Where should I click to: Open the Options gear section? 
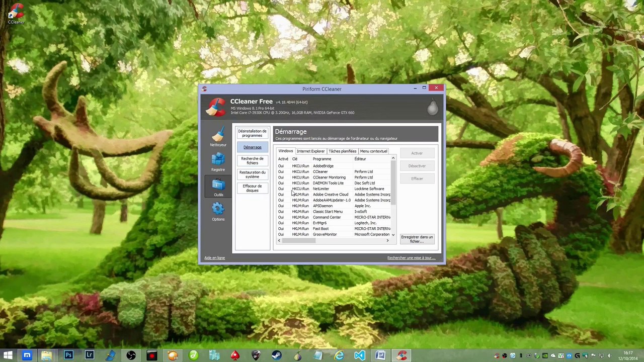coord(218,211)
